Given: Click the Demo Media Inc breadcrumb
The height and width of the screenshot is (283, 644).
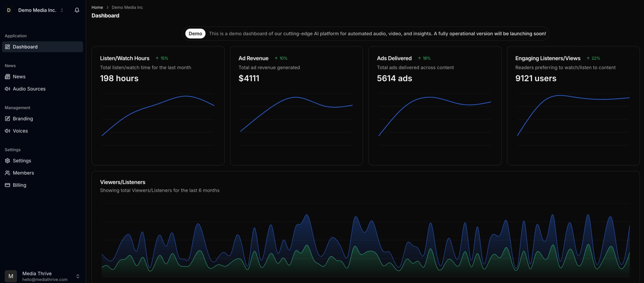Looking at the screenshot, I should 127,7.
